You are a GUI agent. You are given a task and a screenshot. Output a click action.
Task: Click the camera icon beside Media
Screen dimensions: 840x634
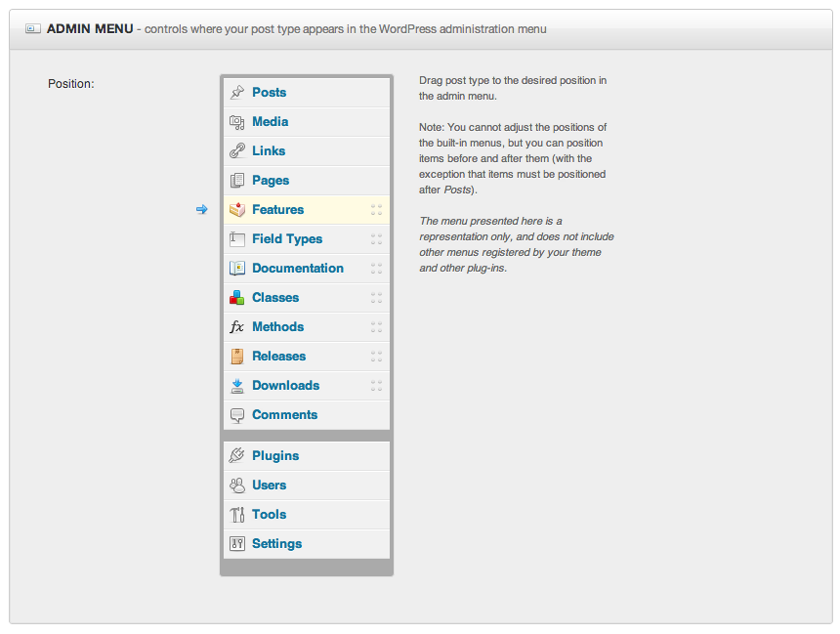coord(236,122)
